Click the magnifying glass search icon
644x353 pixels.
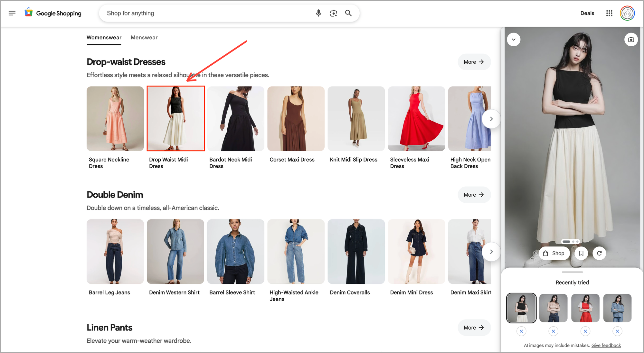pos(348,13)
